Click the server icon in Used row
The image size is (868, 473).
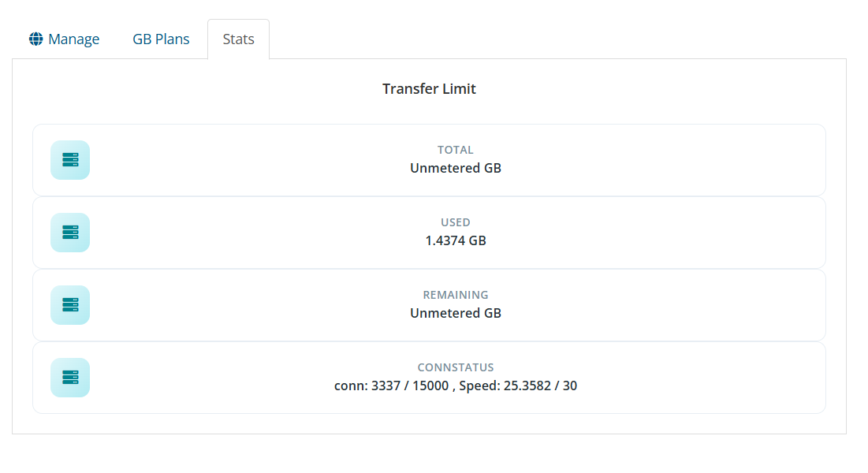pyautogui.click(x=70, y=233)
